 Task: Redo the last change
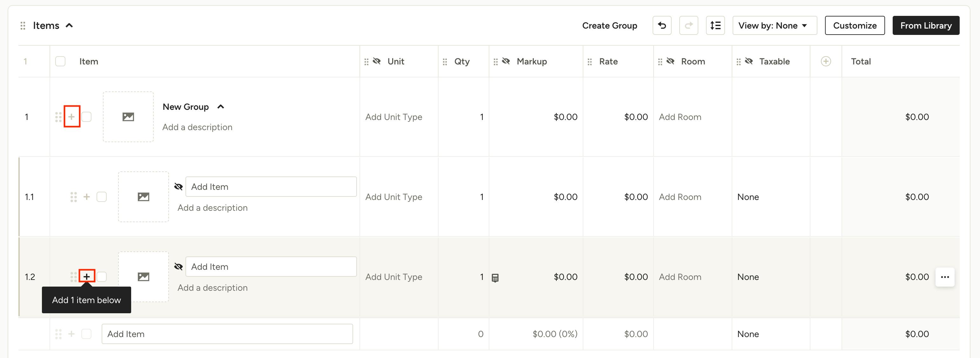[x=689, y=25]
